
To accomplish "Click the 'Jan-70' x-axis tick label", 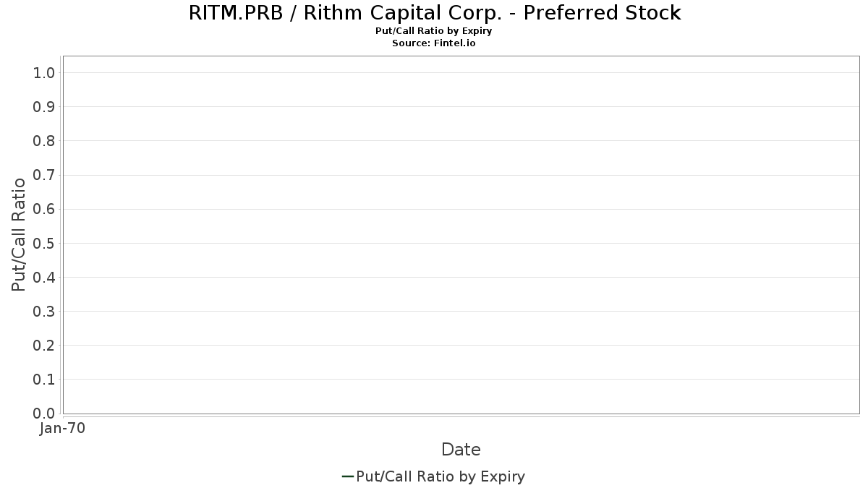I will (62, 429).
